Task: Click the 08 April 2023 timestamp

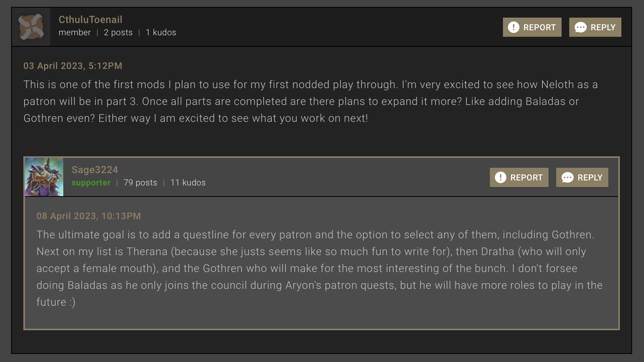Action: tap(89, 216)
